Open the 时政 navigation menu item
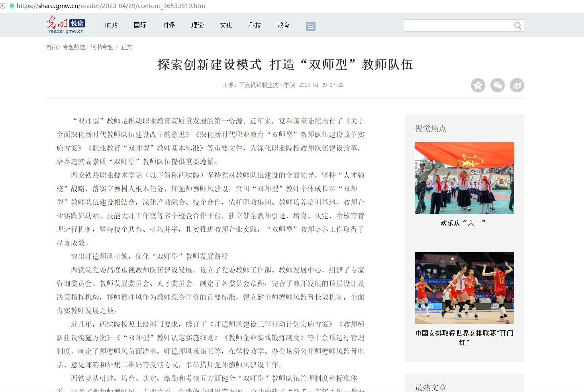This screenshot has height=392, width=584. tap(111, 25)
